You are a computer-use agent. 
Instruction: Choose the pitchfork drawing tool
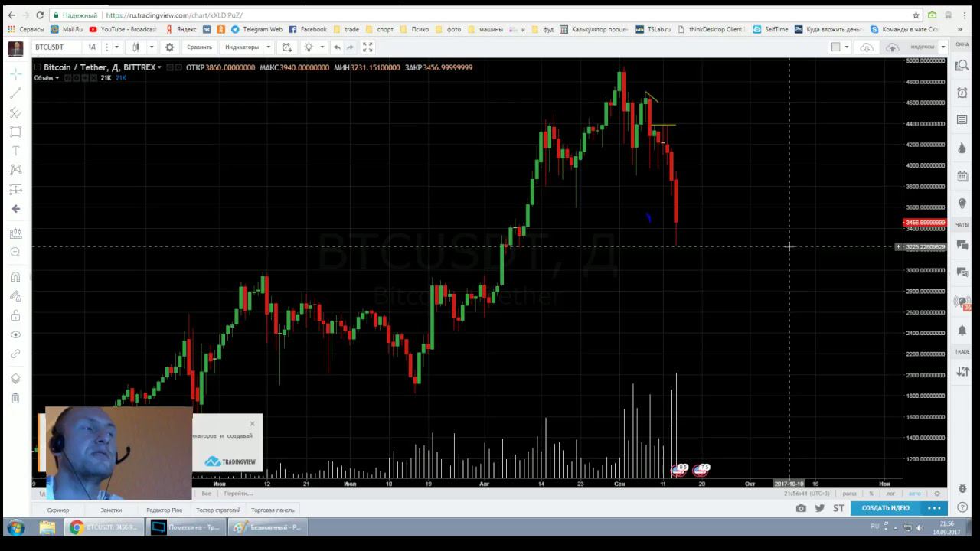click(15, 112)
